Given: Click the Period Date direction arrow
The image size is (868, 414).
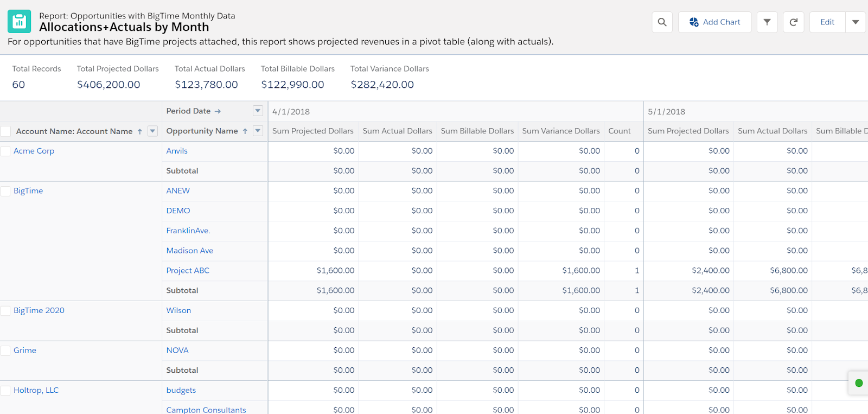Looking at the screenshot, I should tap(218, 111).
